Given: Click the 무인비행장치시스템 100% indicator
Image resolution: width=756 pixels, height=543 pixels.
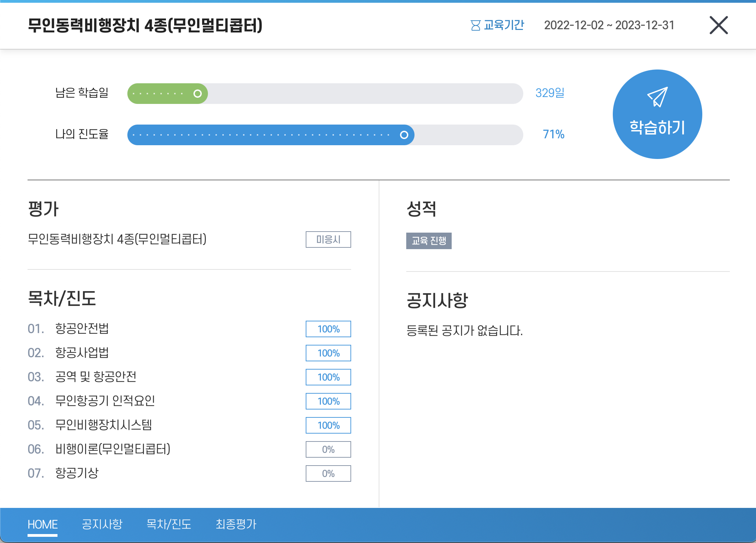Looking at the screenshot, I should coord(327,425).
